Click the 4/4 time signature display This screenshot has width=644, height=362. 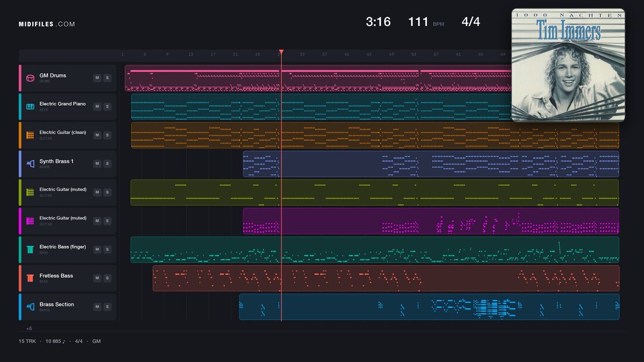tap(471, 22)
